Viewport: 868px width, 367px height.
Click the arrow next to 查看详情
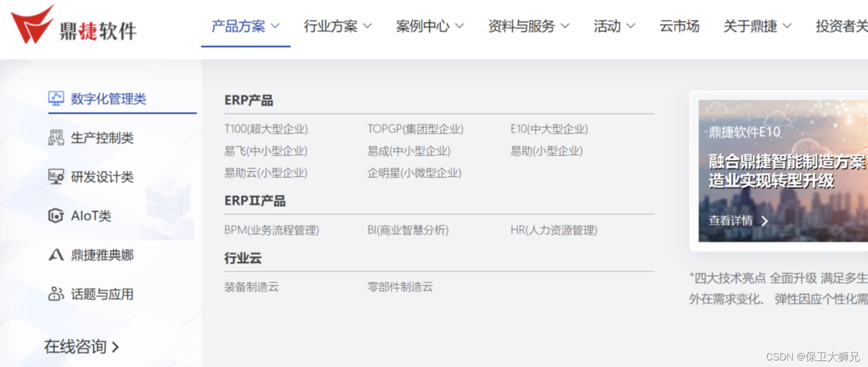(765, 221)
